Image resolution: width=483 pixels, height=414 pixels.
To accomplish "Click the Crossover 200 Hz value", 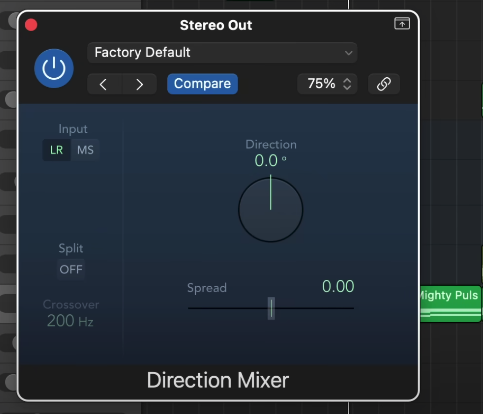I will point(70,321).
